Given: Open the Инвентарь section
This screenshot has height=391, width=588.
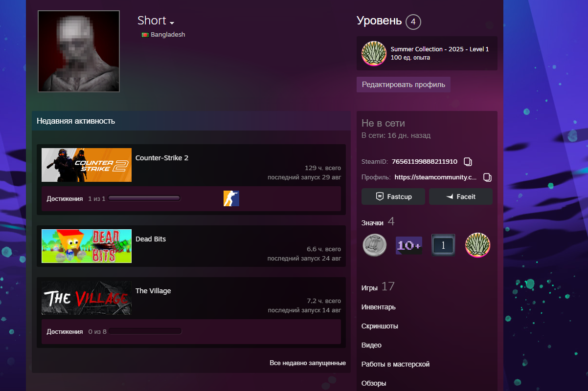Looking at the screenshot, I should point(379,307).
